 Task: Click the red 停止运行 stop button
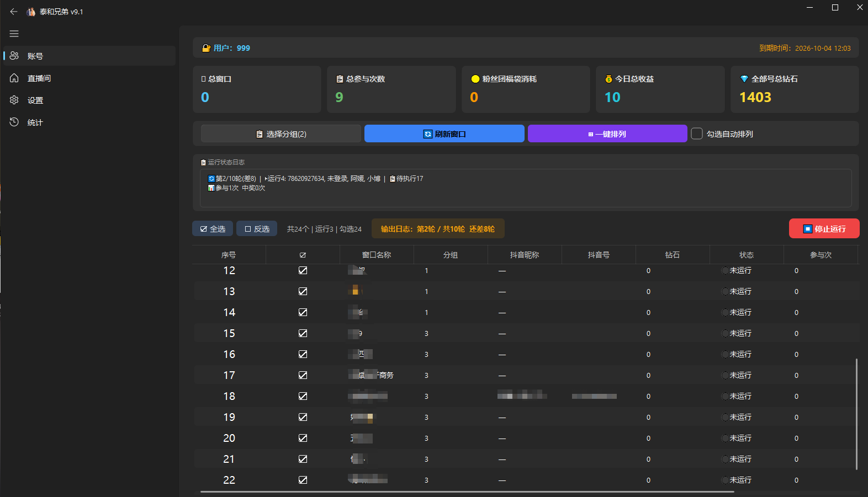[x=824, y=228]
